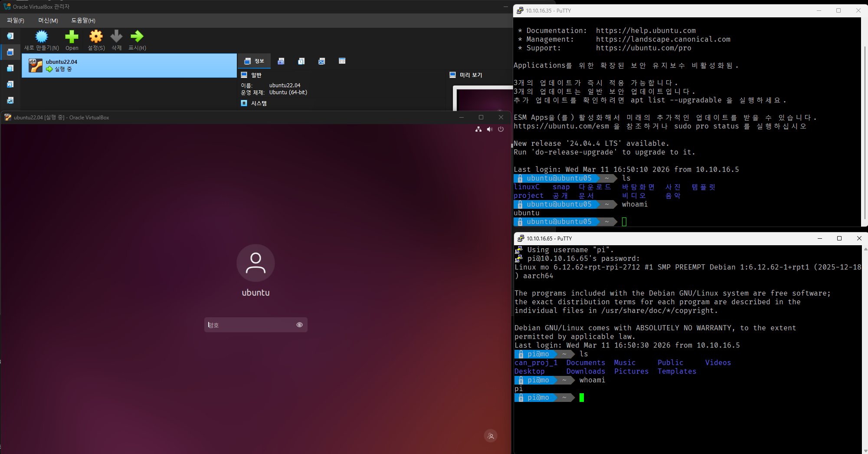
Task: Open the Network icon at sidebar bottom
Action: (10, 100)
